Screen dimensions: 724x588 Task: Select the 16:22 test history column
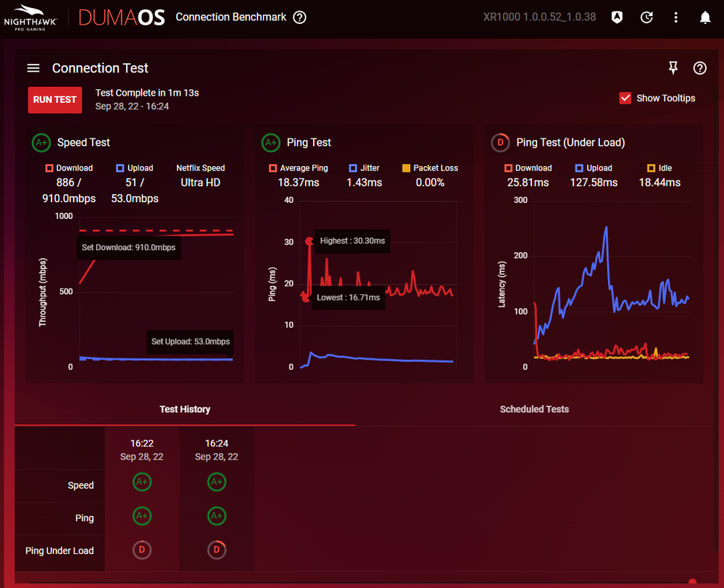click(x=142, y=449)
